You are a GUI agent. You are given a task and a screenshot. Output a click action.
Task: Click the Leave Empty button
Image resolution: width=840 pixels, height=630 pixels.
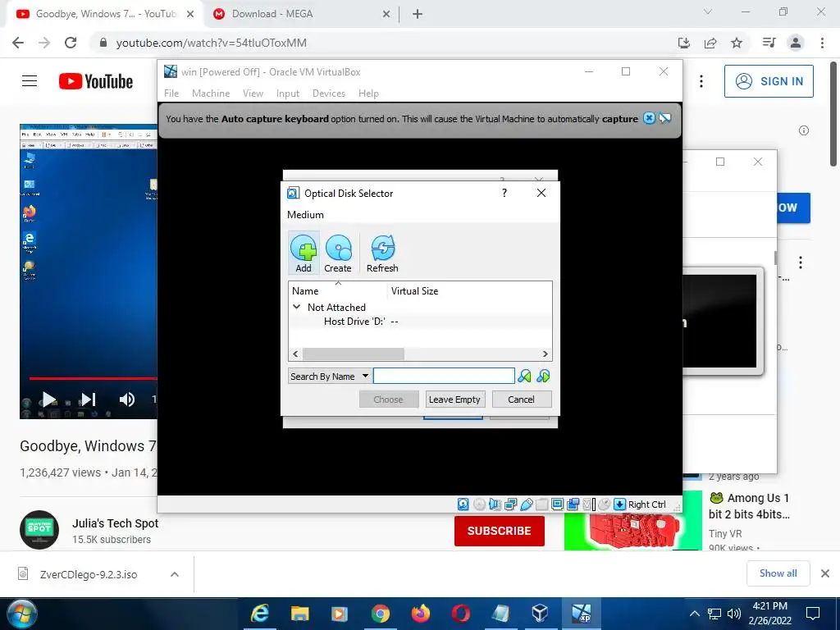click(x=454, y=399)
